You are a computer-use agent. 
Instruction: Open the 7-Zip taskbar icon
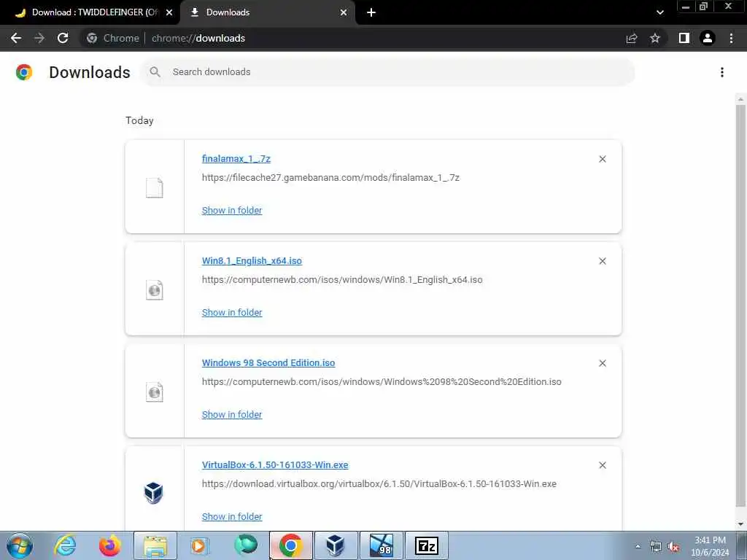pos(427,545)
